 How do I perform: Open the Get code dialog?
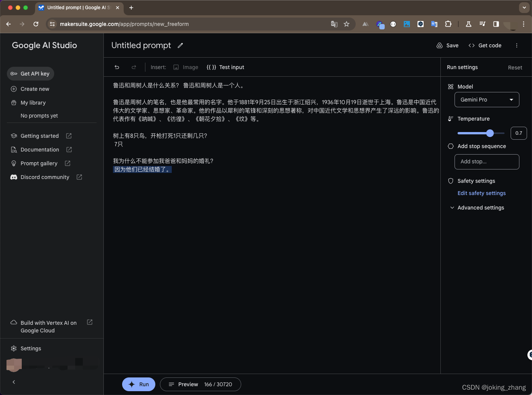tap(485, 45)
